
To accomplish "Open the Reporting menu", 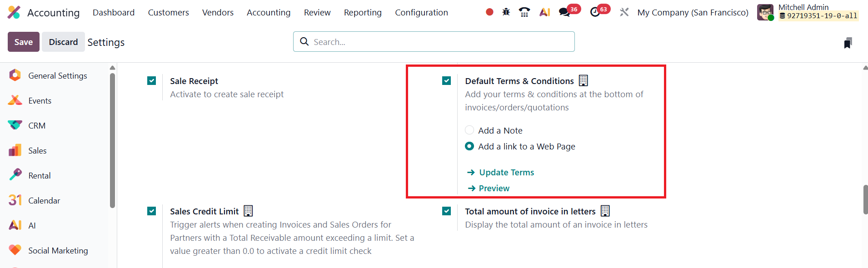I will click(362, 12).
